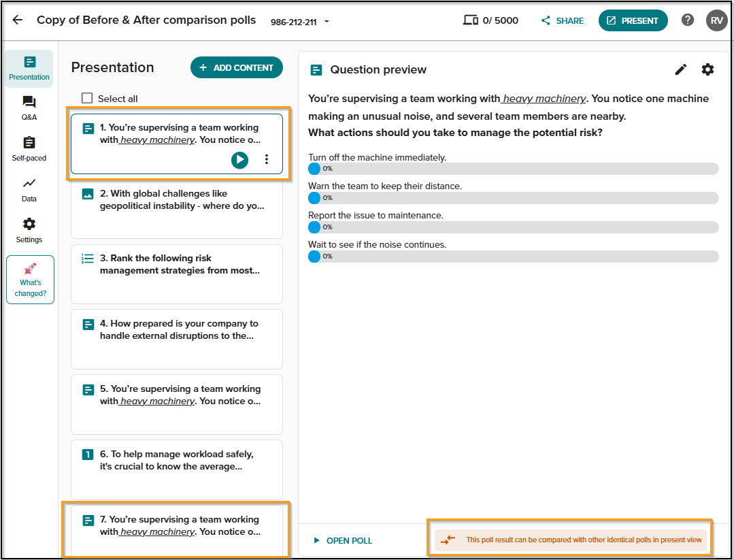
Task: Start poll 1 with the play icon
Action: point(239,160)
